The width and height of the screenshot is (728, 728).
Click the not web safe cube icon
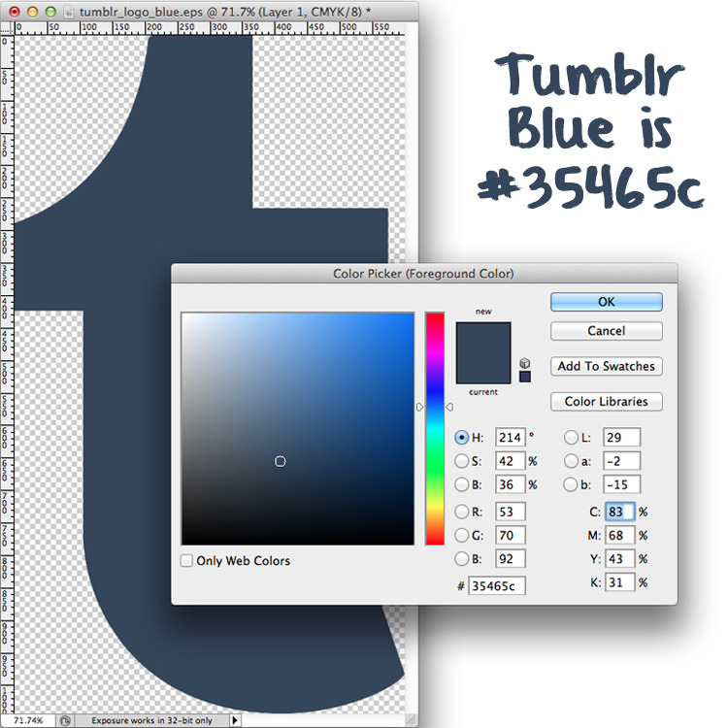pos(524,363)
